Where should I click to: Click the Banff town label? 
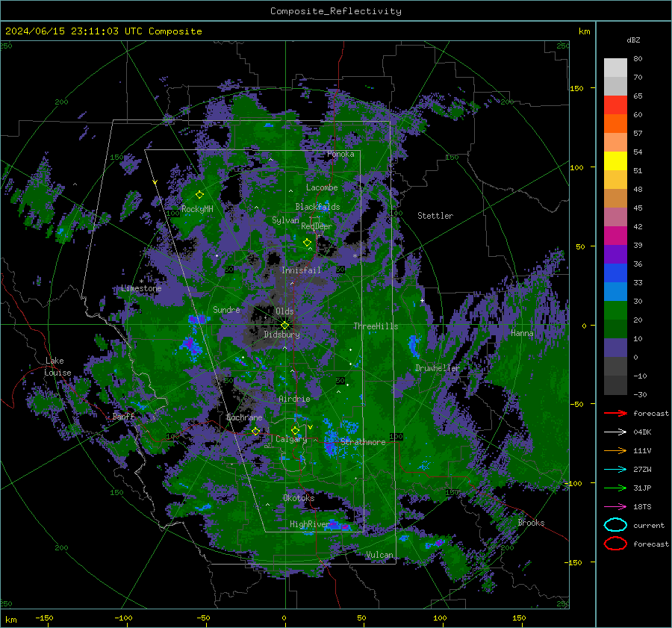pyautogui.click(x=123, y=416)
